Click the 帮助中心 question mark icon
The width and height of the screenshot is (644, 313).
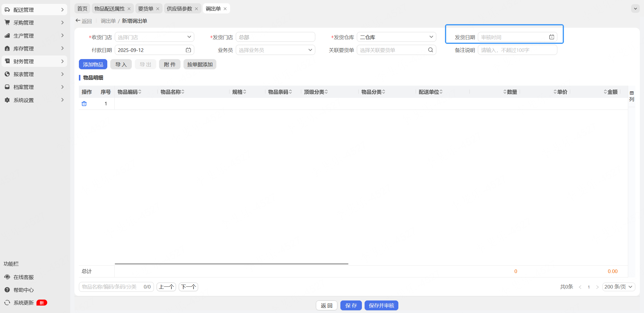coord(7,290)
